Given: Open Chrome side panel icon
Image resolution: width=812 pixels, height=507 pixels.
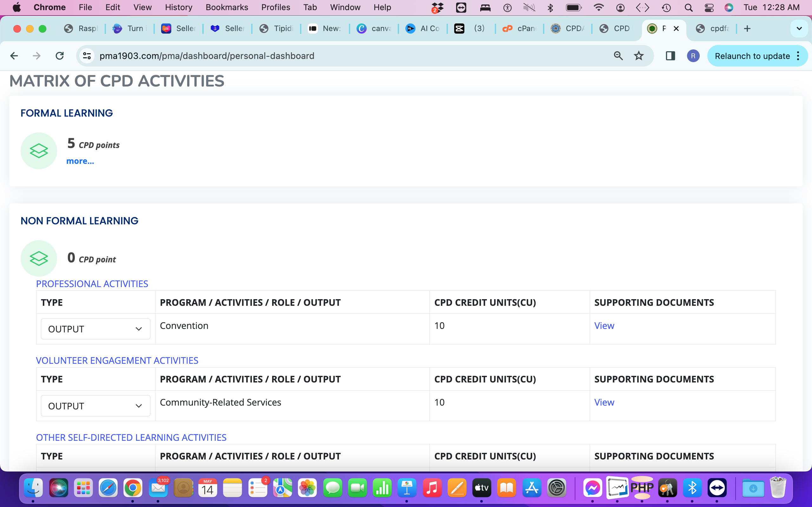Looking at the screenshot, I should [670, 56].
